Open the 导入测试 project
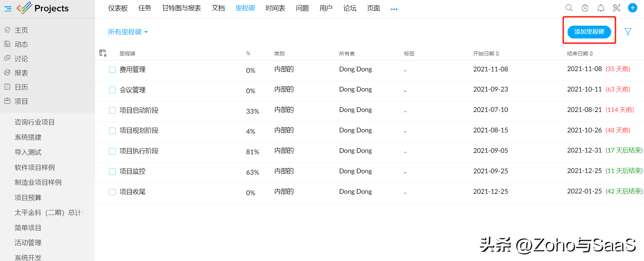644x261 pixels. (28, 152)
